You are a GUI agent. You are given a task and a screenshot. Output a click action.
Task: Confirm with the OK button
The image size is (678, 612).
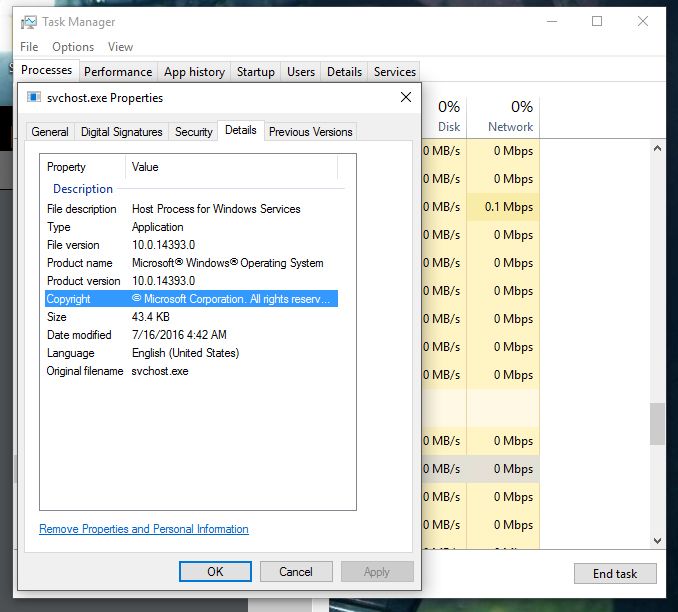point(215,572)
